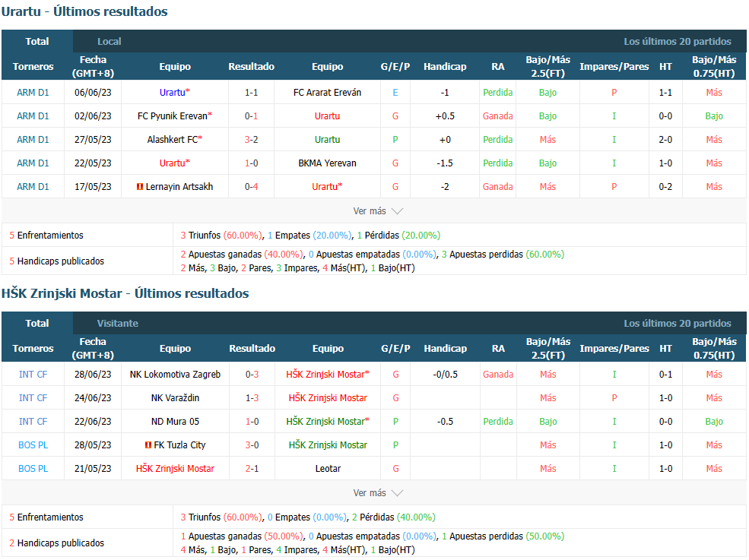Click the team FK Tuzla City
Viewport: 749px width, 560px height.
(x=179, y=445)
